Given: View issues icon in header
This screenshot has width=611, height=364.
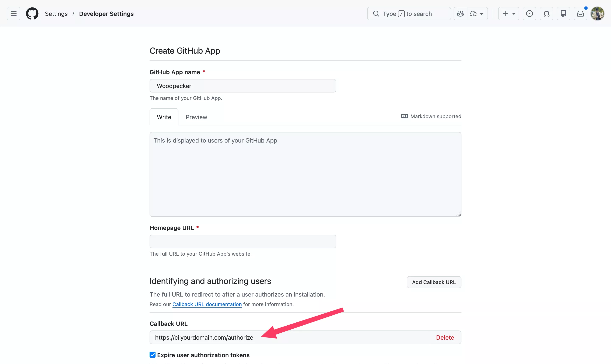Looking at the screenshot, I should 529,14.
